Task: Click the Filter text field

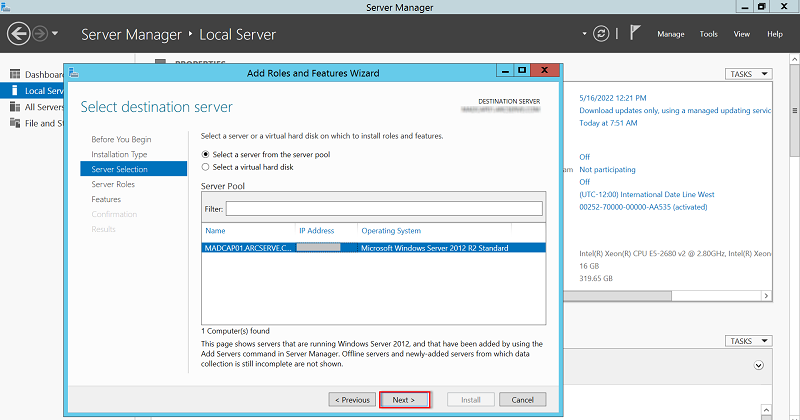Action: [384, 209]
